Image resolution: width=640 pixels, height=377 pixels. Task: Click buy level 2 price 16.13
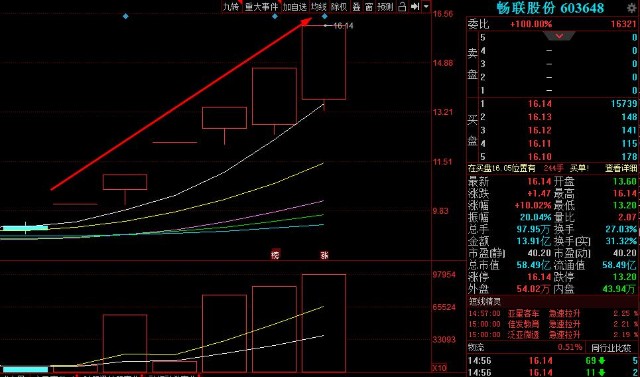coord(540,117)
